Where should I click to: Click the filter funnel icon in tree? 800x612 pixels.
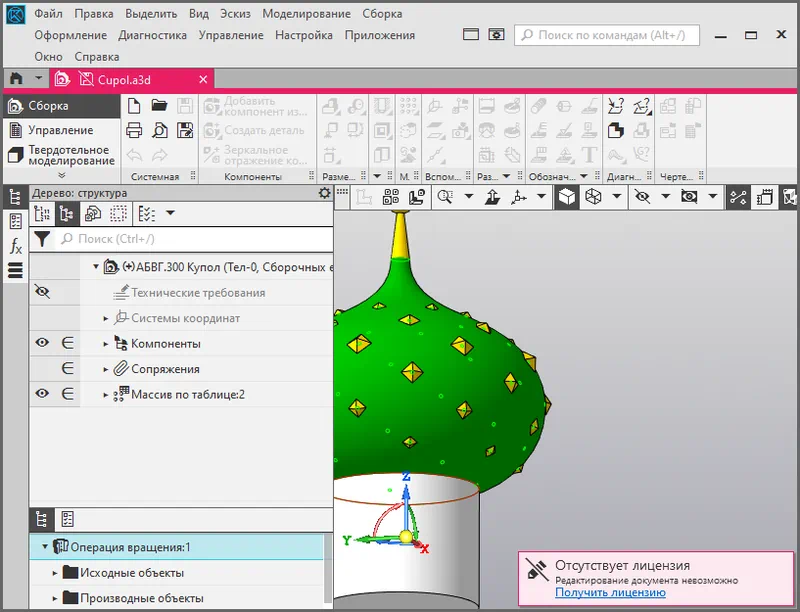pyautogui.click(x=42, y=239)
